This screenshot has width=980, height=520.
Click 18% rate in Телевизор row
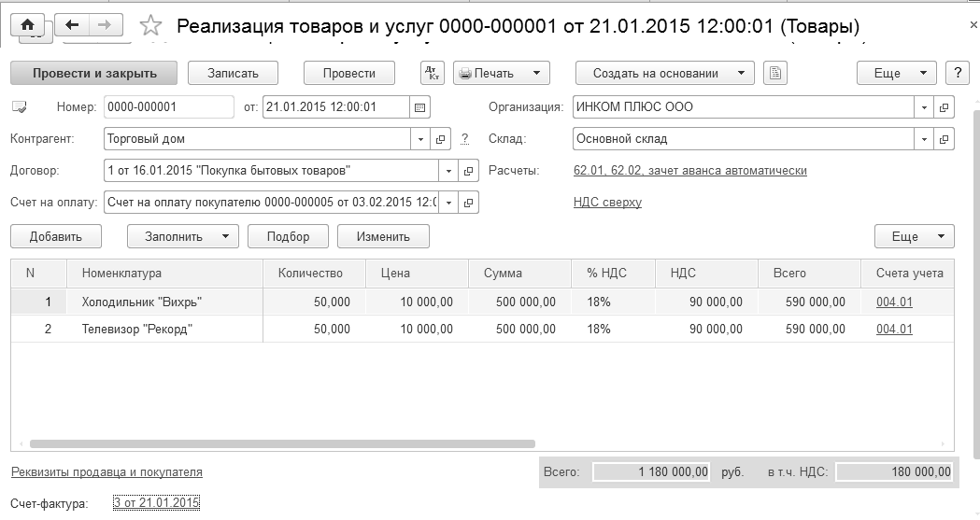click(x=613, y=329)
